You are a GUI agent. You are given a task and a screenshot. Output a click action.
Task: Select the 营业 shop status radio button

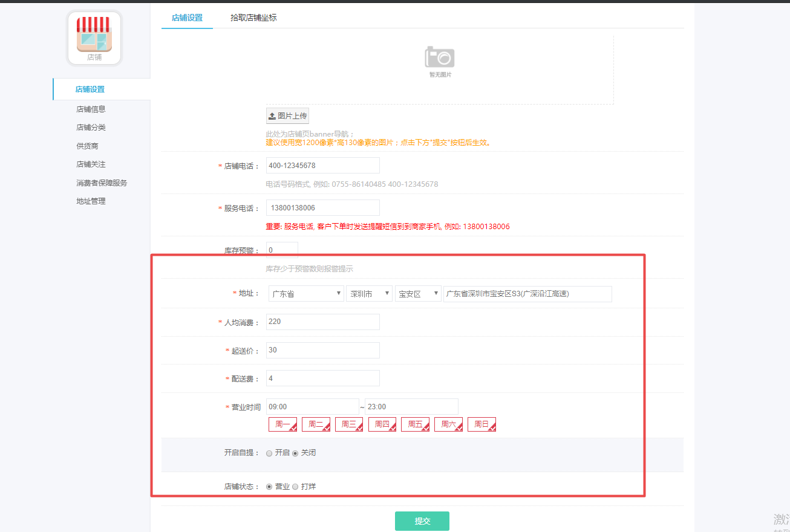coord(269,486)
